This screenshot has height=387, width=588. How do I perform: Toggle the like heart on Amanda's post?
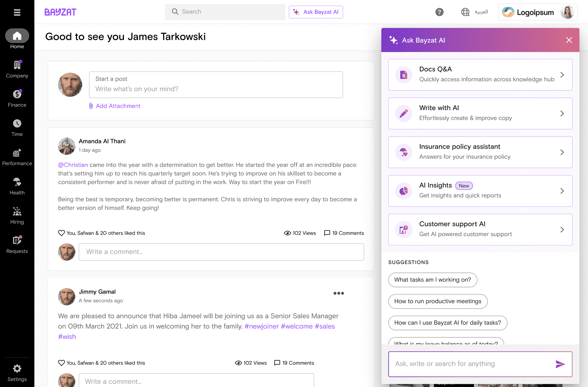61,233
